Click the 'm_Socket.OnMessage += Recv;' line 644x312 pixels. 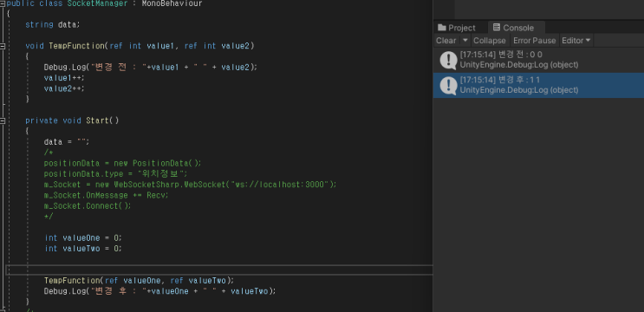click(107, 195)
